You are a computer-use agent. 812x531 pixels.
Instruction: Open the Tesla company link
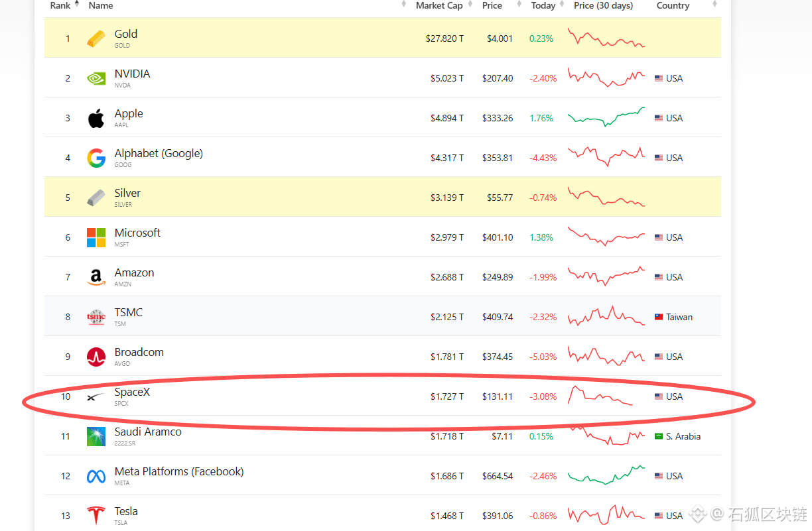click(126, 511)
